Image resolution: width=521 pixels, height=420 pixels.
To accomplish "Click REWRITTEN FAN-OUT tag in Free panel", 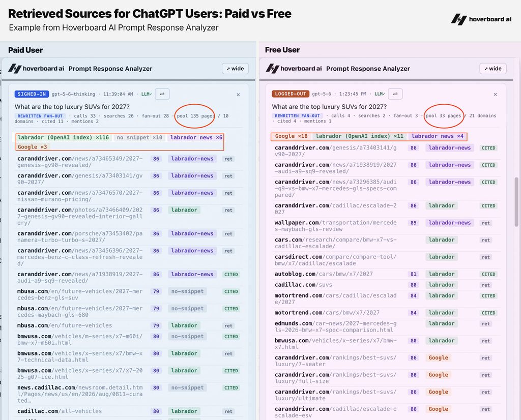I will click(297, 115).
